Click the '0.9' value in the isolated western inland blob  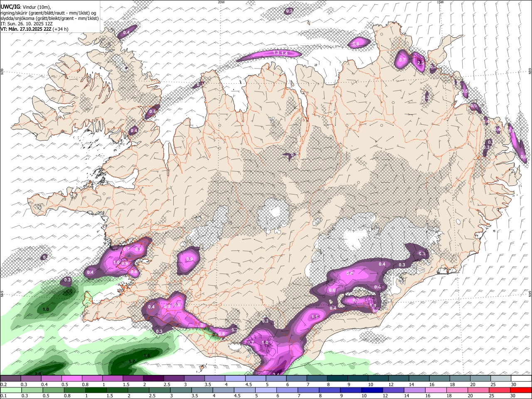(x=190, y=259)
